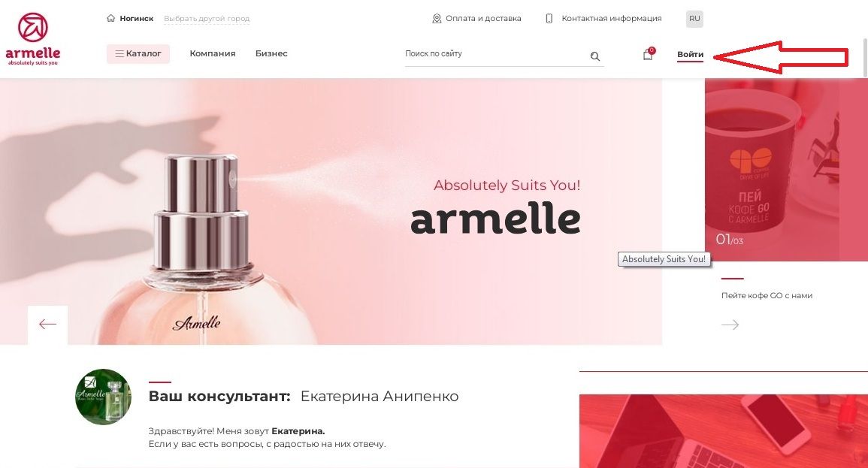Click the consultant's round avatar image
Screen dimensions: 868x468
click(103, 397)
